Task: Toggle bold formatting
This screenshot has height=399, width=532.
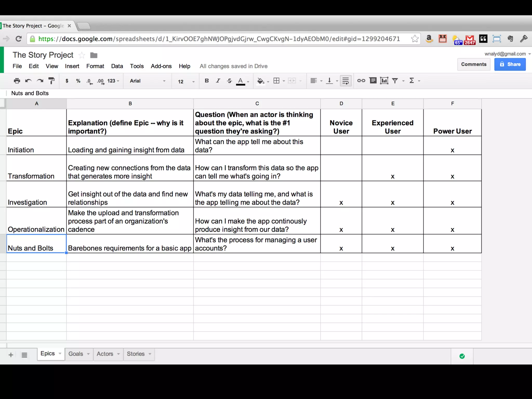Action: (x=207, y=81)
